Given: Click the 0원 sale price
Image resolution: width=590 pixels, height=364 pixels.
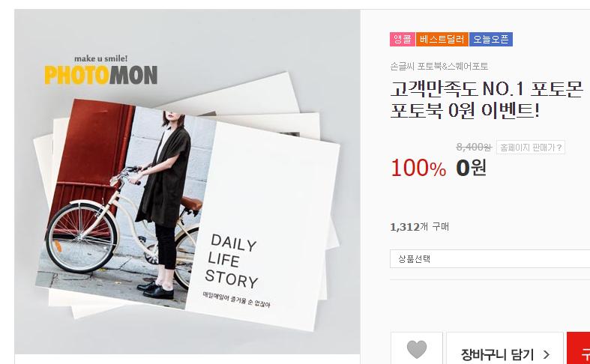Looking at the screenshot, I should pos(471,168).
